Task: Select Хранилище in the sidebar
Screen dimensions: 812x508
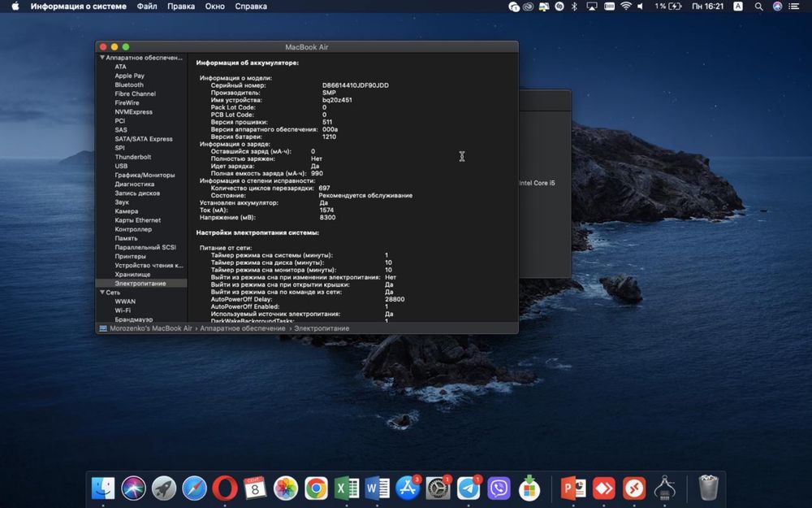Action: pyautogui.click(x=132, y=274)
